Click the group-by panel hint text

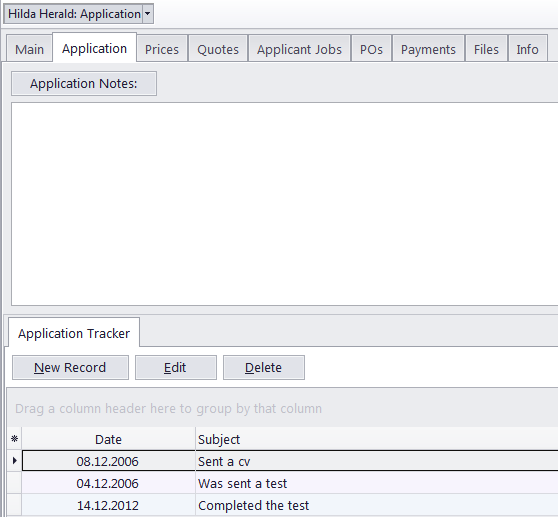168,408
